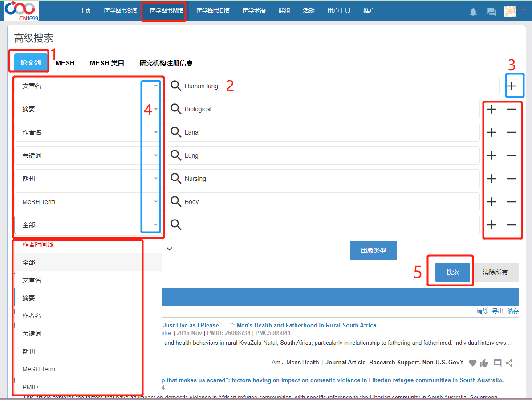The width and height of the screenshot is (532, 400).
Task: Collapse the open 全部 dropdown
Action: click(155, 225)
